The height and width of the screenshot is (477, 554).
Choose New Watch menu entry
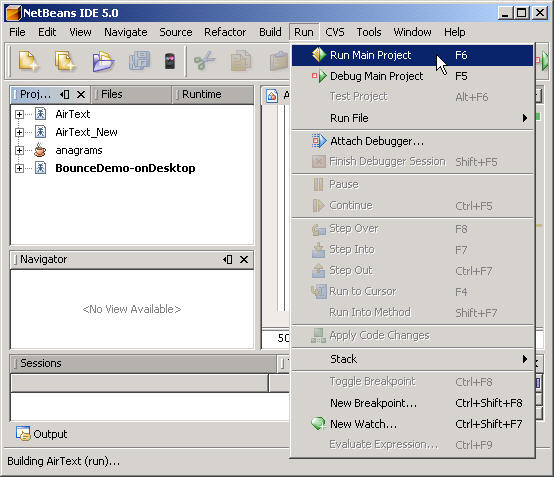(412, 424)
